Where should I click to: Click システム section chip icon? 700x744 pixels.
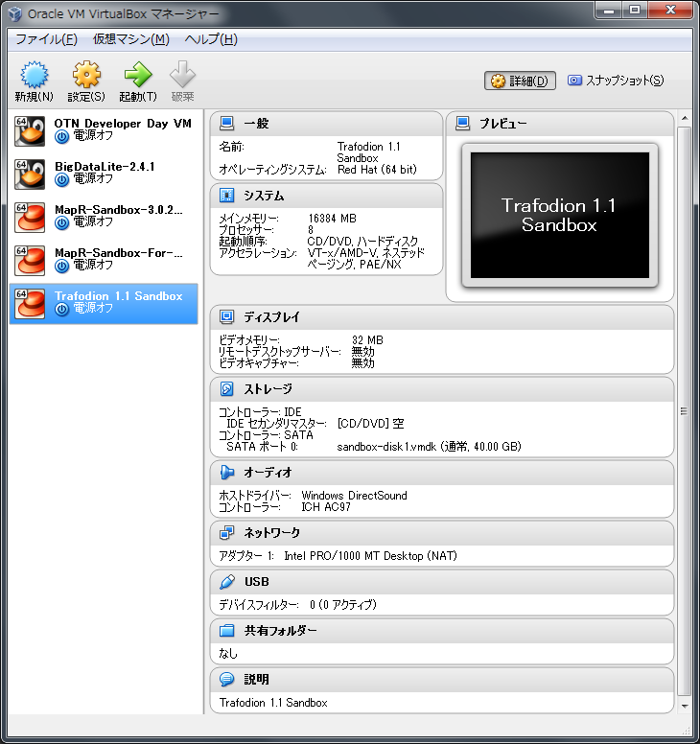coord(226,196)
